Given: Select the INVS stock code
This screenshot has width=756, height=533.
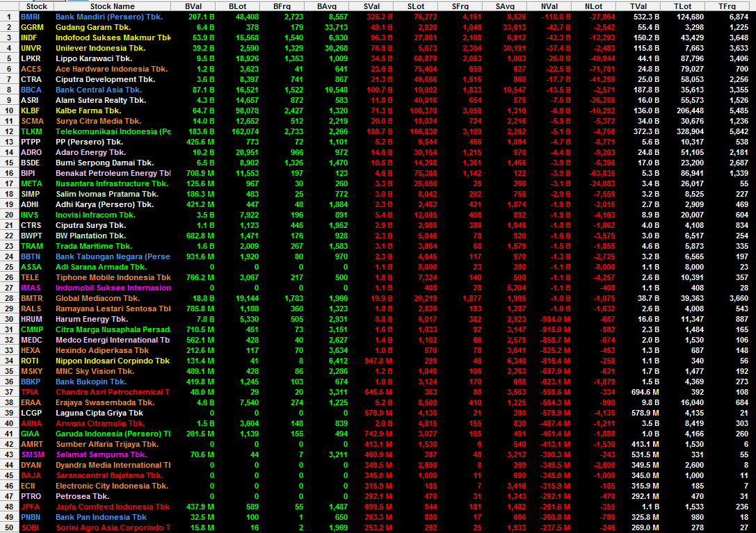Looking at the screenshot, I should [x=29, y=215].
